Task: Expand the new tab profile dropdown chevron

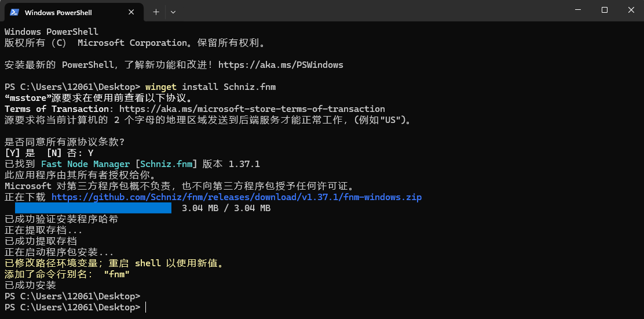Action: 173,12
